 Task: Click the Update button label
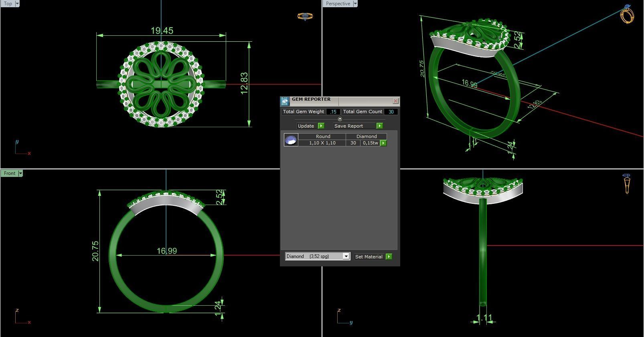306,126
